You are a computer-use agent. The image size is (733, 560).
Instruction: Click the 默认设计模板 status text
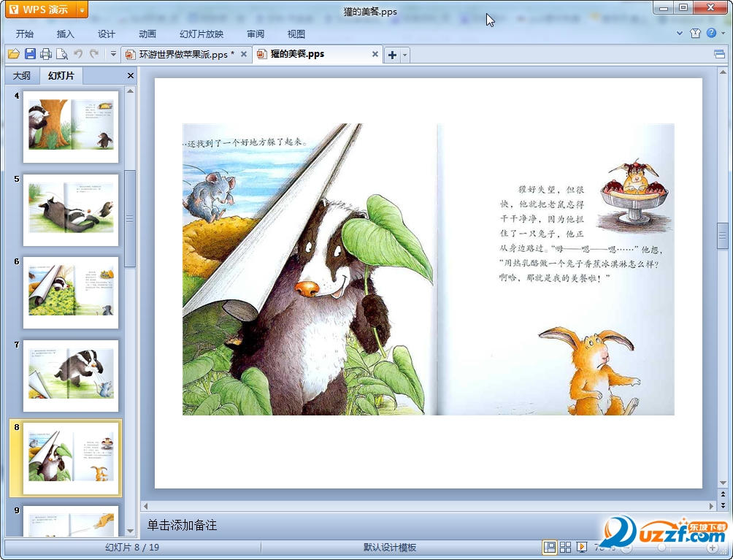(389, 547)
